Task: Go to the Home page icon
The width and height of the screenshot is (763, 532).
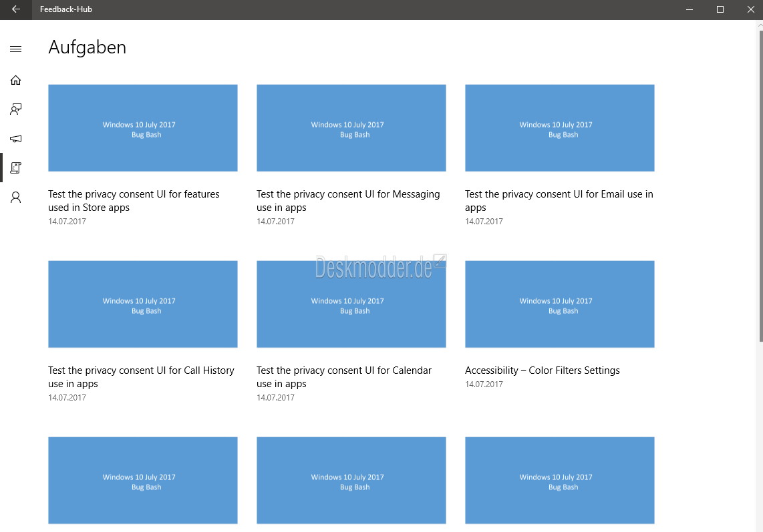Action: point(15,79)
